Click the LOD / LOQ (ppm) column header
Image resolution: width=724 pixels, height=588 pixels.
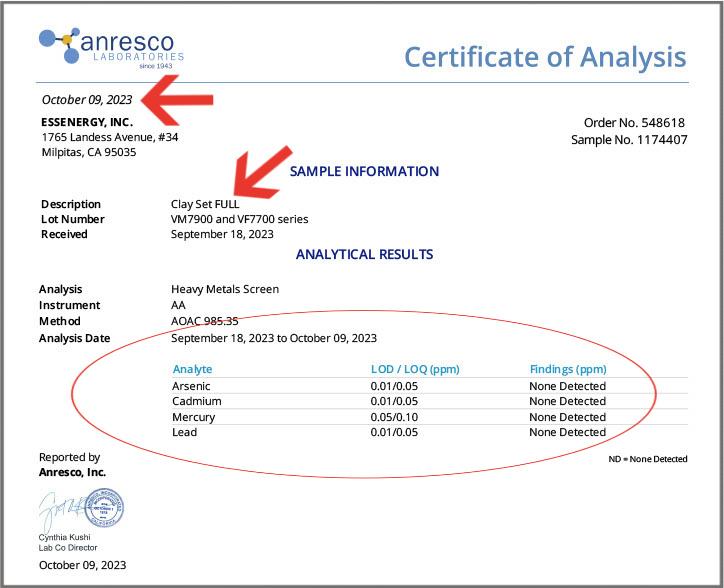point(415,370)
